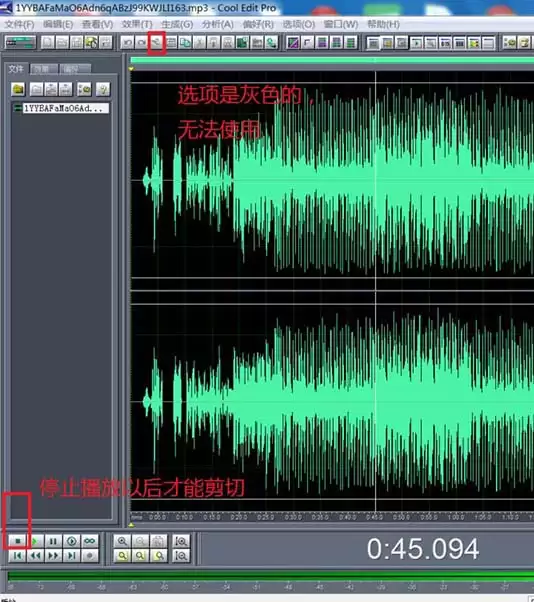
Task: Click the fast forward transport button
Action: point(53,556)
